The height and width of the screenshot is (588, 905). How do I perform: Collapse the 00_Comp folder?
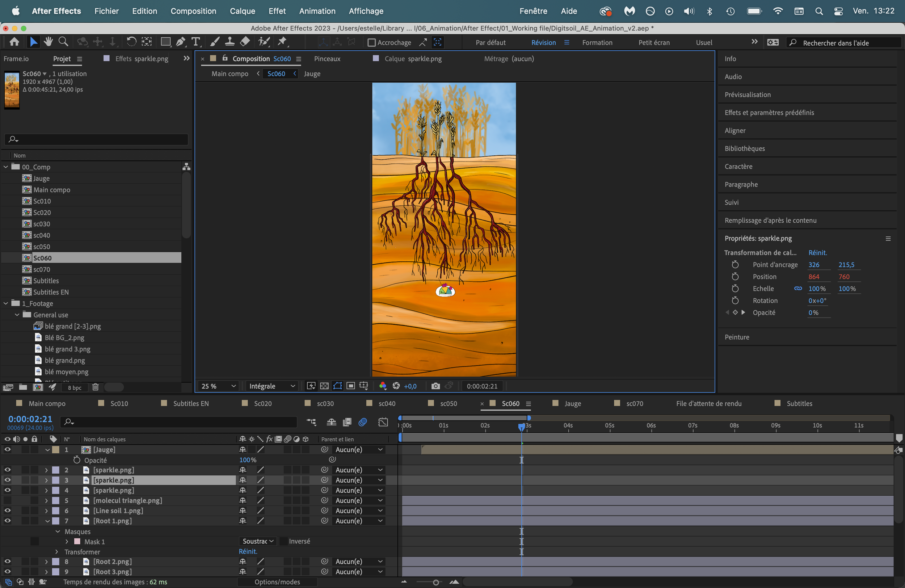tap(6, 167)
